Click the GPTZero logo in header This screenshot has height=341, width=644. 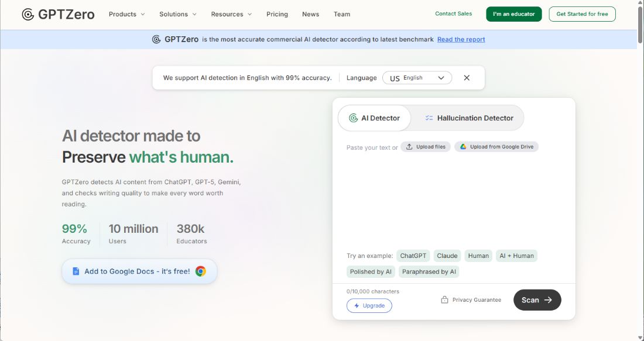tap(58, 14)
